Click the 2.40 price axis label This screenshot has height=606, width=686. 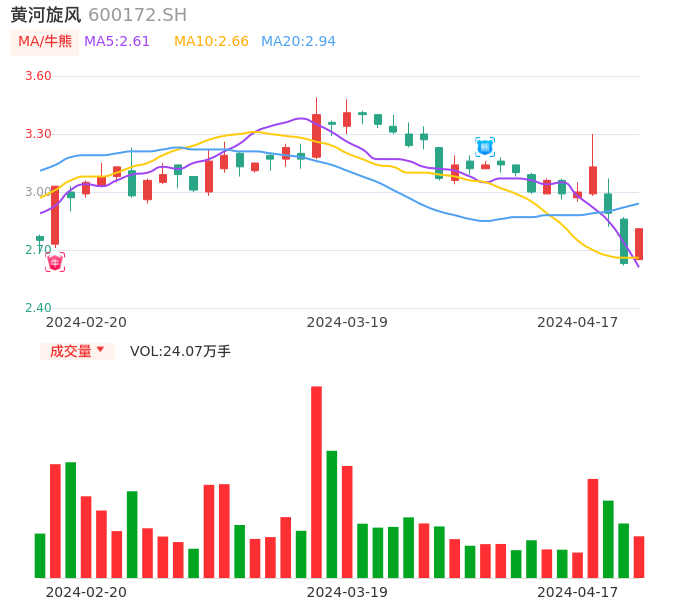pyautogui.click(x=37, y=308)
